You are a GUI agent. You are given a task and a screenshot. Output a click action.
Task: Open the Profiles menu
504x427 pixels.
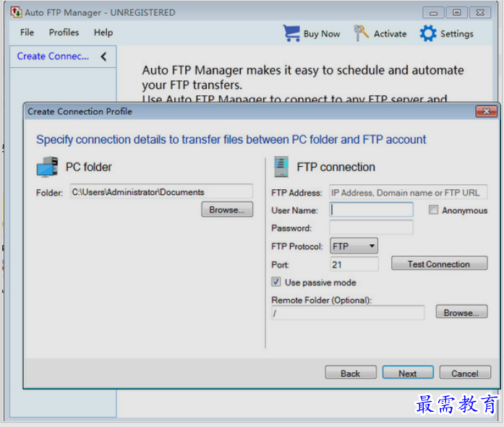pyautogui.click(x=64, y=33)
